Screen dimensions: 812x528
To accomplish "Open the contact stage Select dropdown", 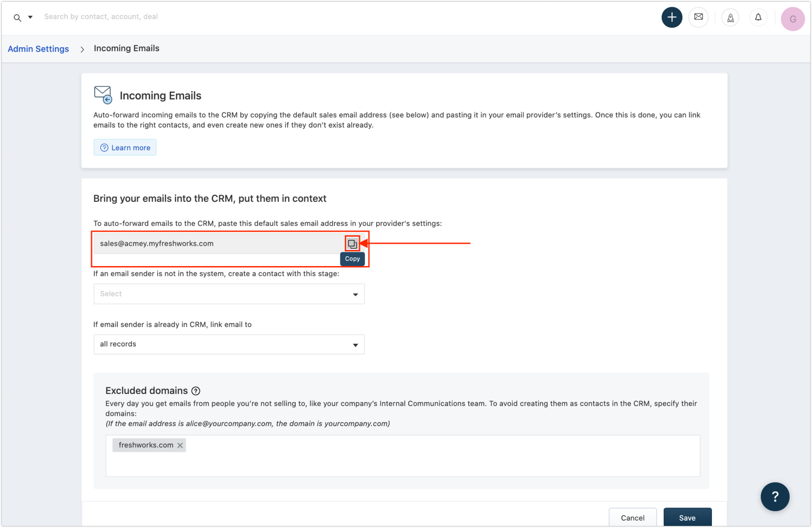I will point(229,294).
